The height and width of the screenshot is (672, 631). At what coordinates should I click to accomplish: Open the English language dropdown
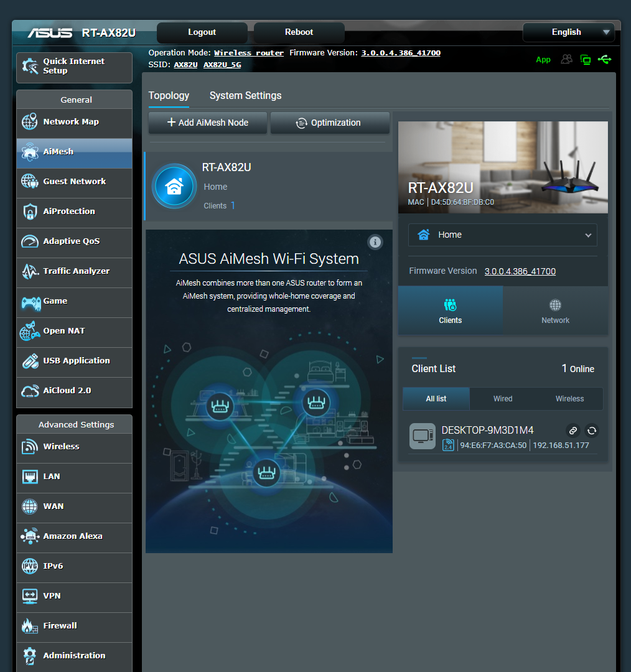coord(568,32)
